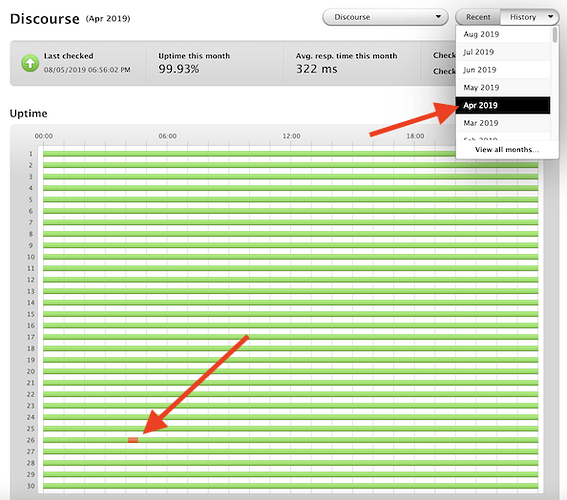Click the history list scrollbar thumb

tap(555, 35)
